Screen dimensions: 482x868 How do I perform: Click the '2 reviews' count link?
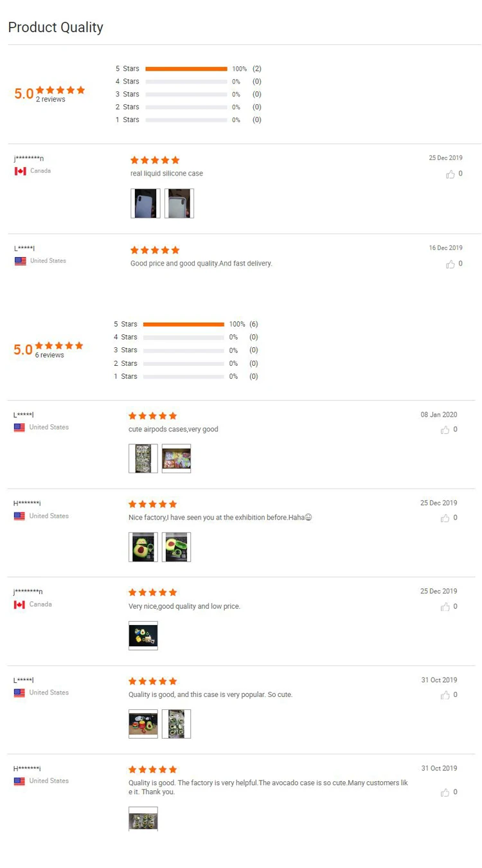[51, 100]
